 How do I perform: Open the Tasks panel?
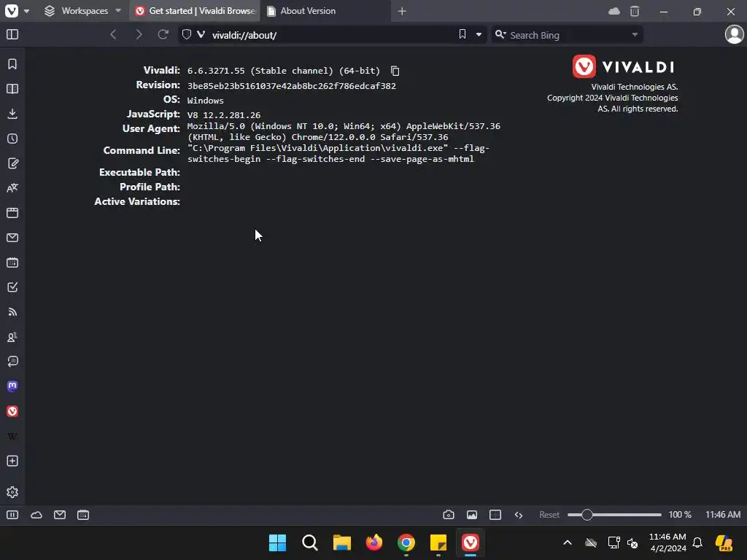click(x=12, y=287)
